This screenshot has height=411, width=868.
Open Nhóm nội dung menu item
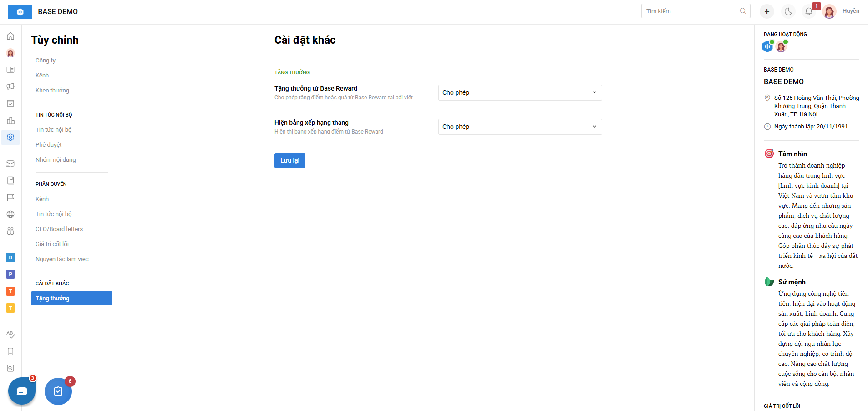coord(56,160)
